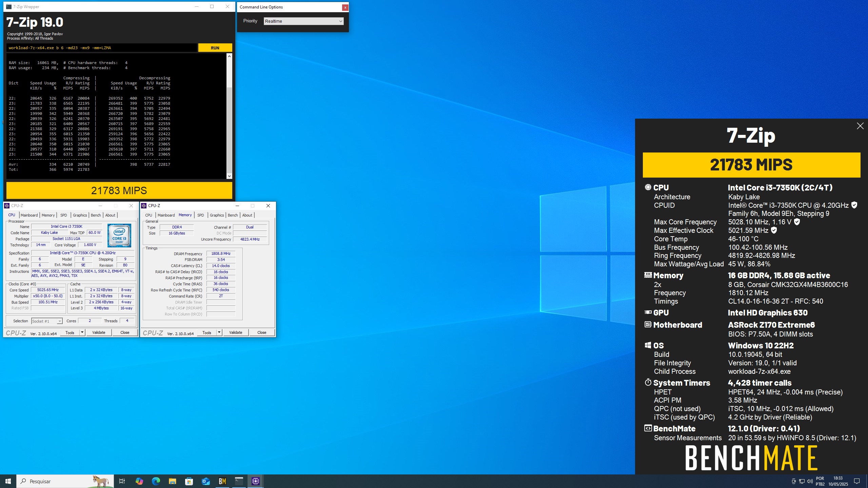This screenshot has height=488, width=868.
Task: Open Bench tab in right CPU-Z window
Action: 233,215
